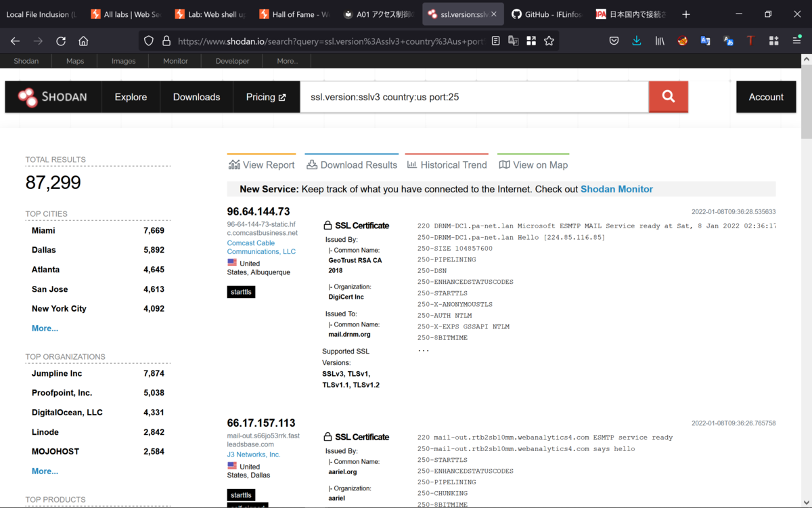Image resolution: width=812 pixels, height=508 pixels.
Task: Open the browser home page
Action: tap(83, 41)
